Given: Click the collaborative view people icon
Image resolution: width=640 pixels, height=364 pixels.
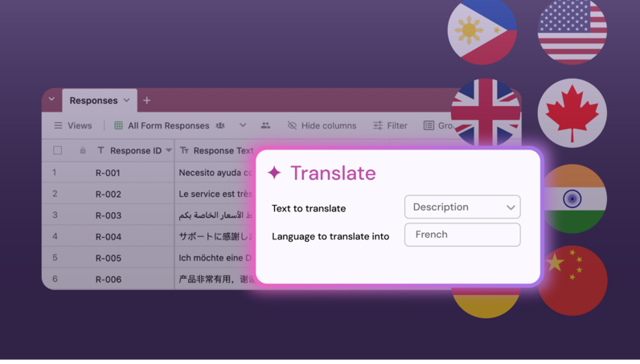Looking at the screenshot, I should pyautogui.click(x=220, y=125).
